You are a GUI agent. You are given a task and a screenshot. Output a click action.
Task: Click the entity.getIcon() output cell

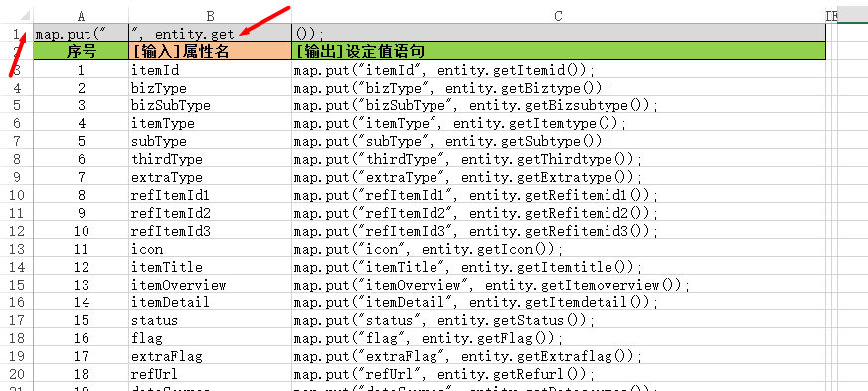coord(559,249)
